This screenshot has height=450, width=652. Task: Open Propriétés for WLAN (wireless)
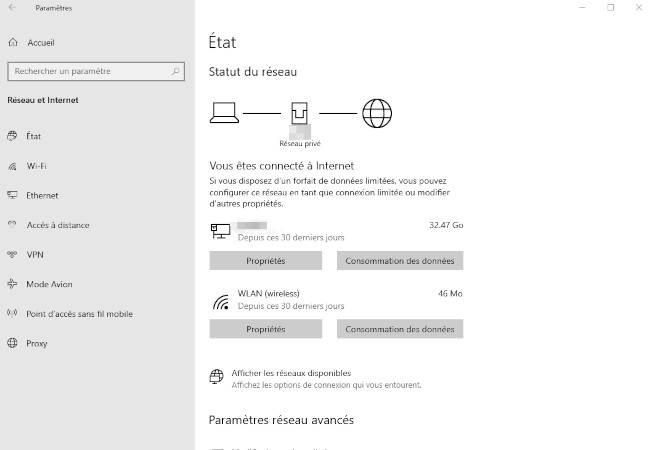266,329
